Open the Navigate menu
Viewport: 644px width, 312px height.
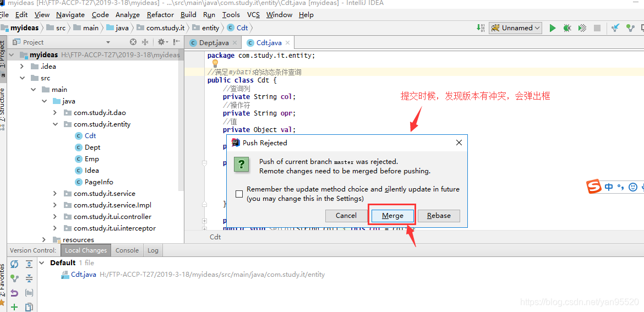pos(70,14)
